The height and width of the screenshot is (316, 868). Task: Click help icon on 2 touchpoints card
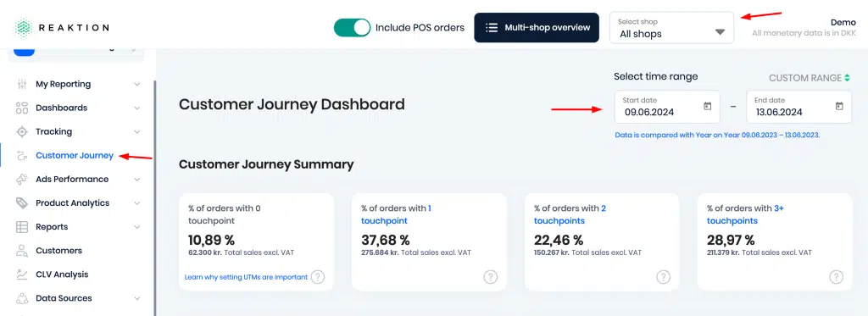(663, 277)
